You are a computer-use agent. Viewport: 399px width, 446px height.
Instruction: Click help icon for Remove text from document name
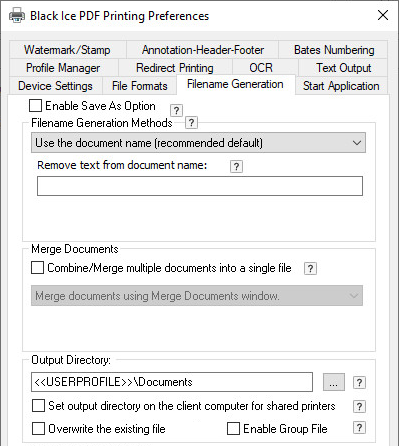pyautogui.click(x=236, y=166)
